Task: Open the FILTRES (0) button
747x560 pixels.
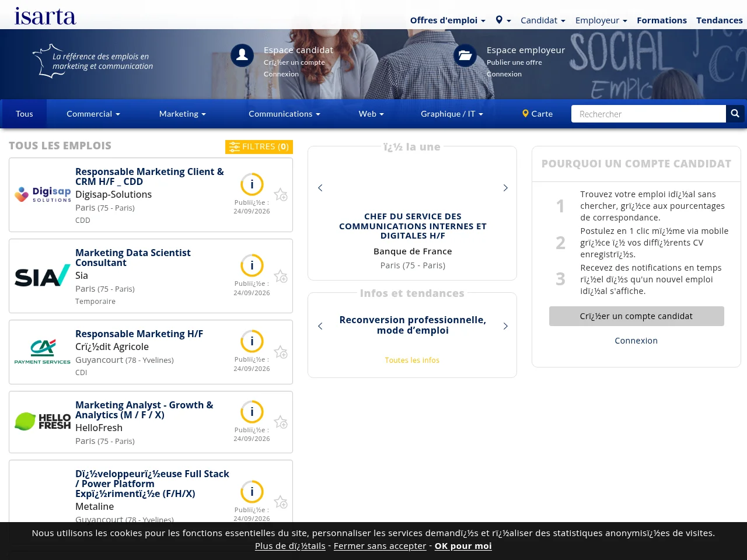Action: coord(259,147)
